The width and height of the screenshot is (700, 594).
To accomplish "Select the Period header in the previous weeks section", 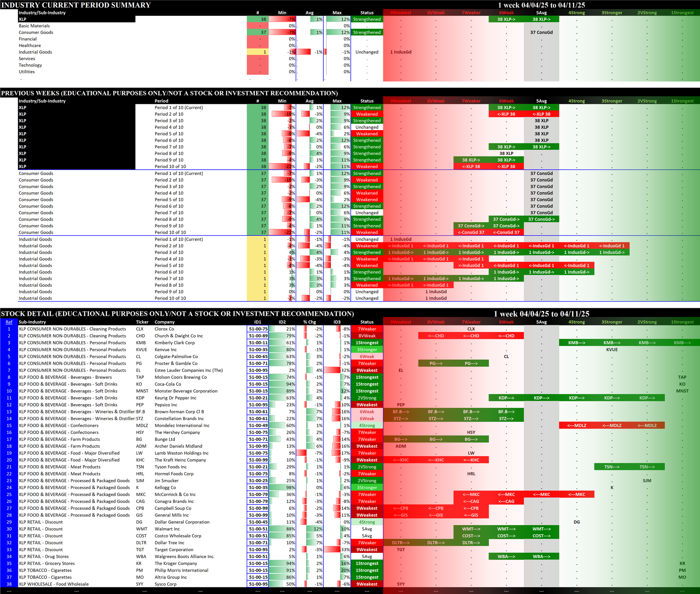I will [x=161, y=101].
